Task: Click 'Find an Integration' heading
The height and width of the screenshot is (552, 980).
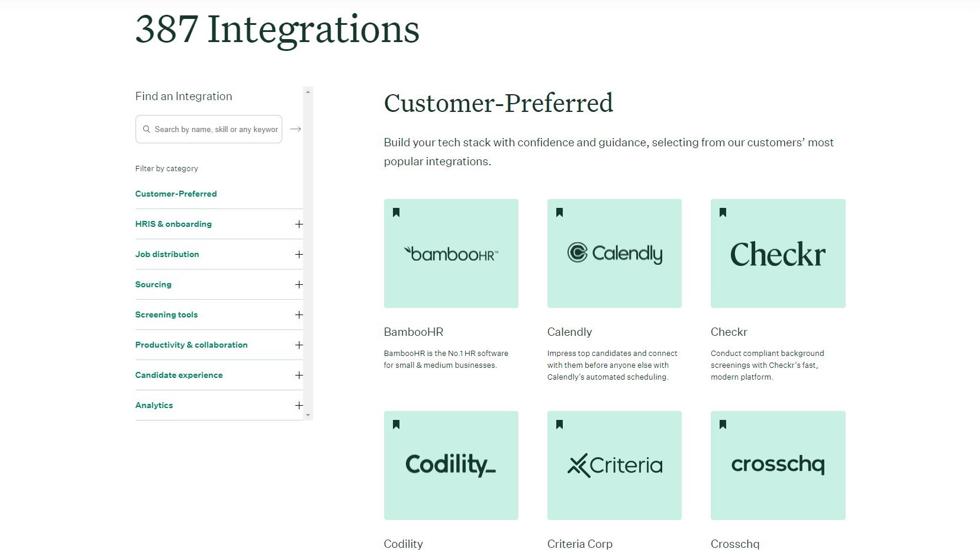Action: tap(183, 96)
